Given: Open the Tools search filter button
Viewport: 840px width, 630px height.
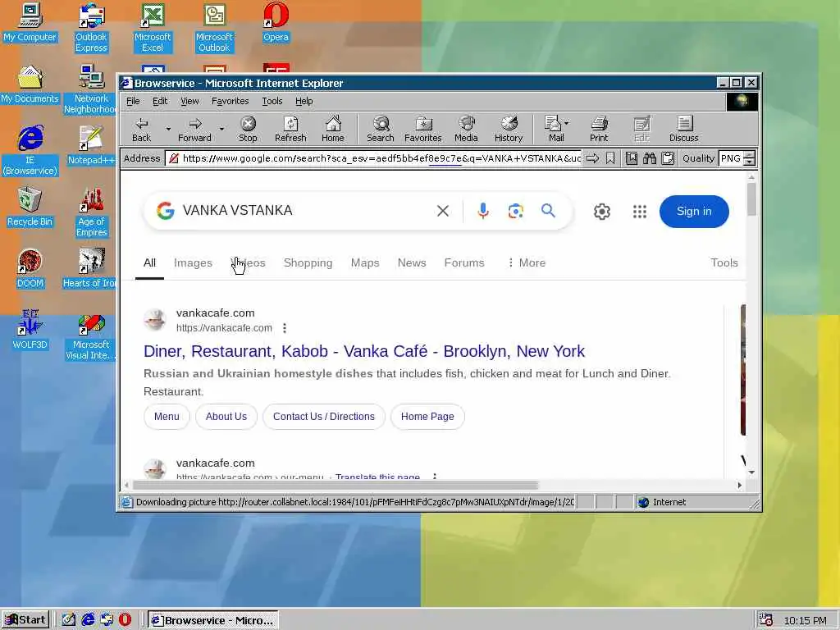Looking at the screenshot, I should [724, 263].
